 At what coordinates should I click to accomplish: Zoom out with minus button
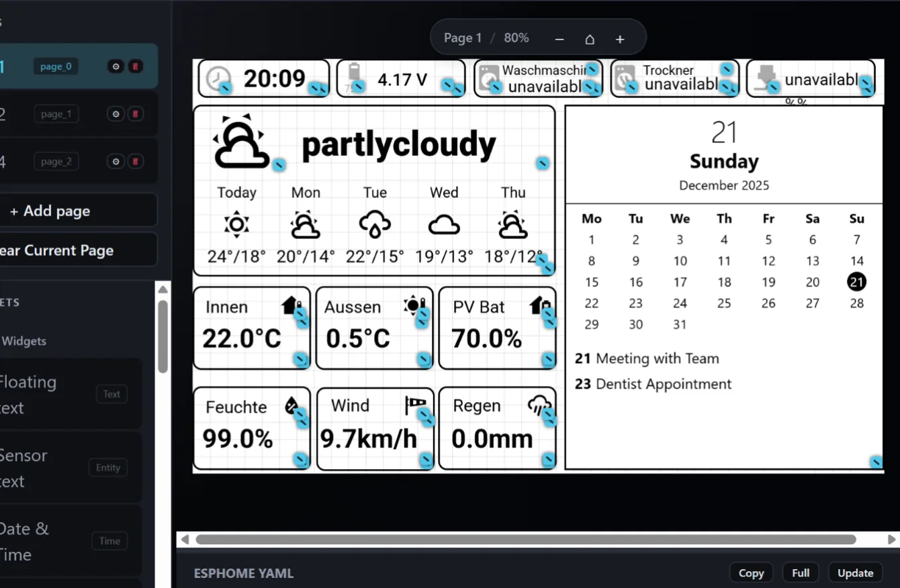coord(559,39)
